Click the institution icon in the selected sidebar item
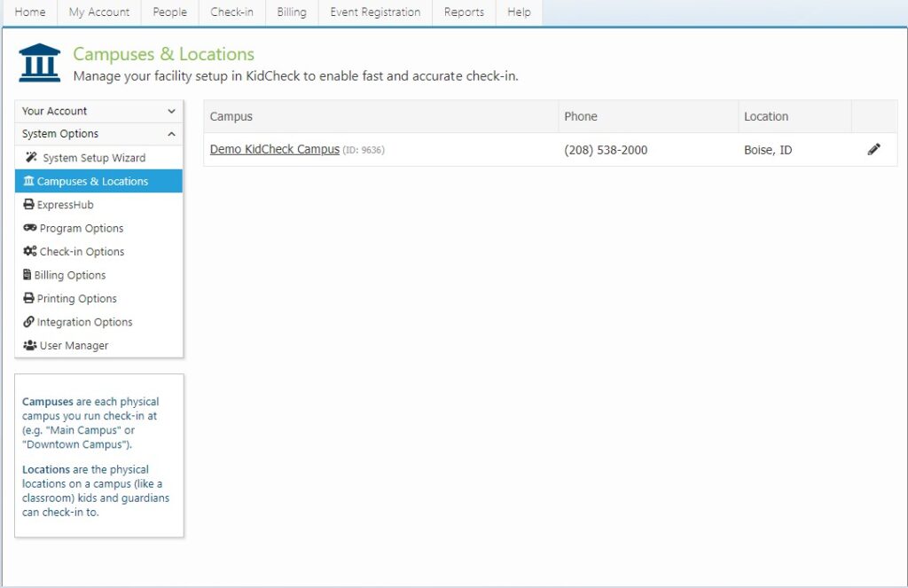 tap(28, 181)
